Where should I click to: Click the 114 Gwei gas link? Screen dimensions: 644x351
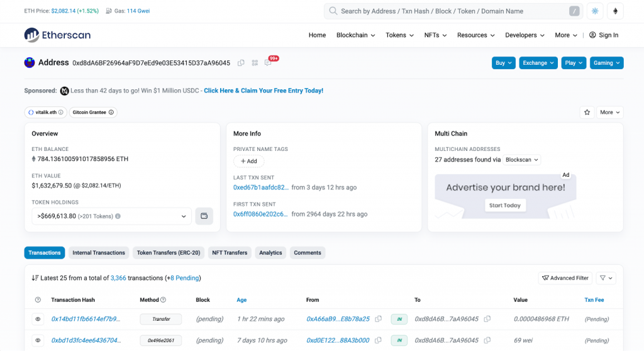point(138,11)
